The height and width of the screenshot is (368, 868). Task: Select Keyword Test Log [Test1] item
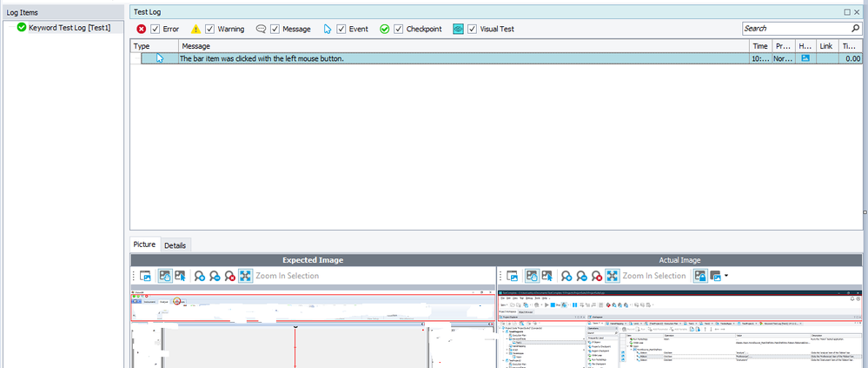point(70,28)
